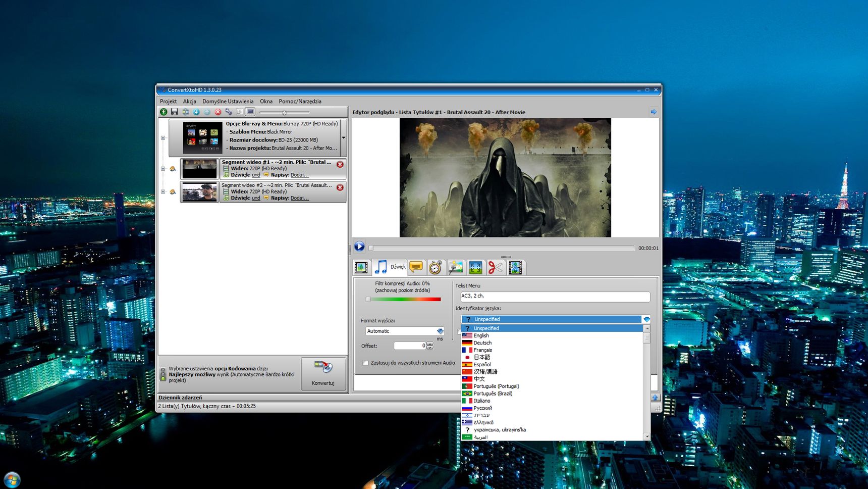Image resolution: width=868 pixels, height=489 pixels.
Task: Switch to the stopwatch chapters tab
Action: pyautogui.click(x=436, y=267)
